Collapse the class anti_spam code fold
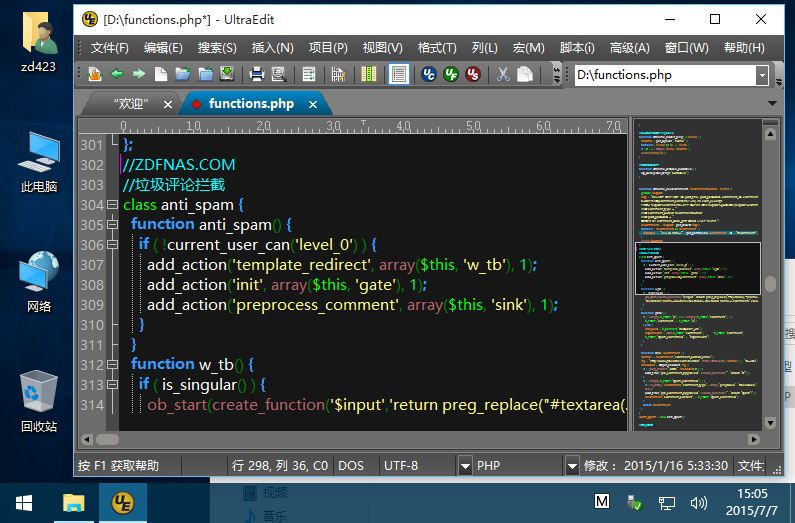 (x=112, y=205)
